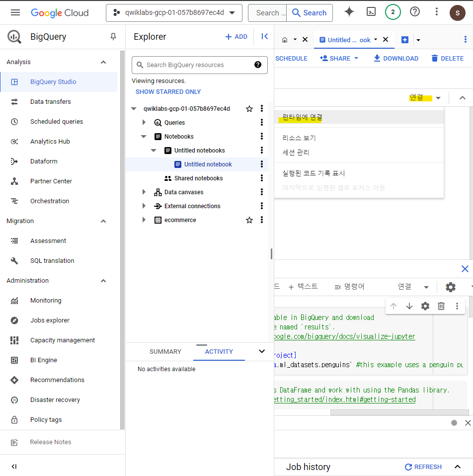Viewport: 473px width, 476px height.
Task: Open user account avatar S
Action: click(458, 13)
